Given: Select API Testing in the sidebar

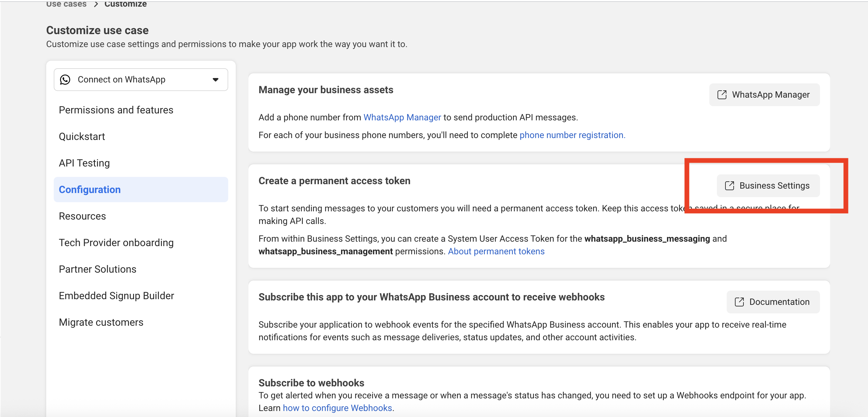Looking at the screenshot, I should [x=84, y=163].
